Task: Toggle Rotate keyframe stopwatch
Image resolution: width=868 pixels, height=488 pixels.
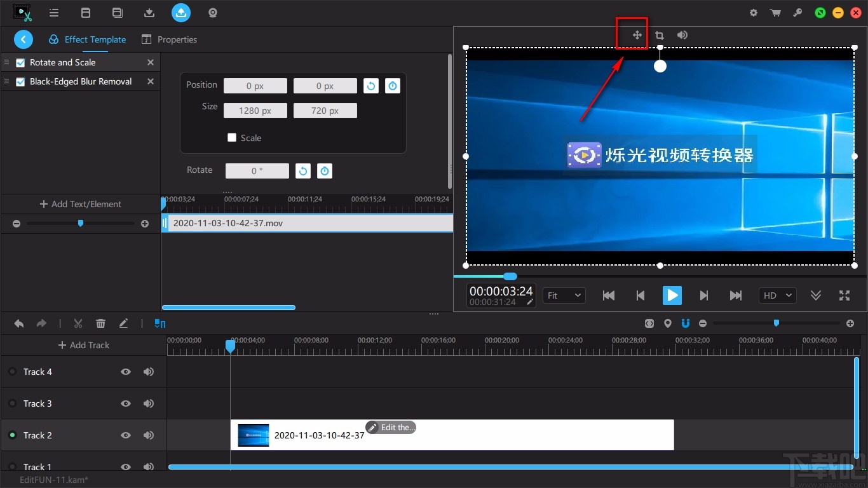Action: pyautogui.click(x=325, y=171)
